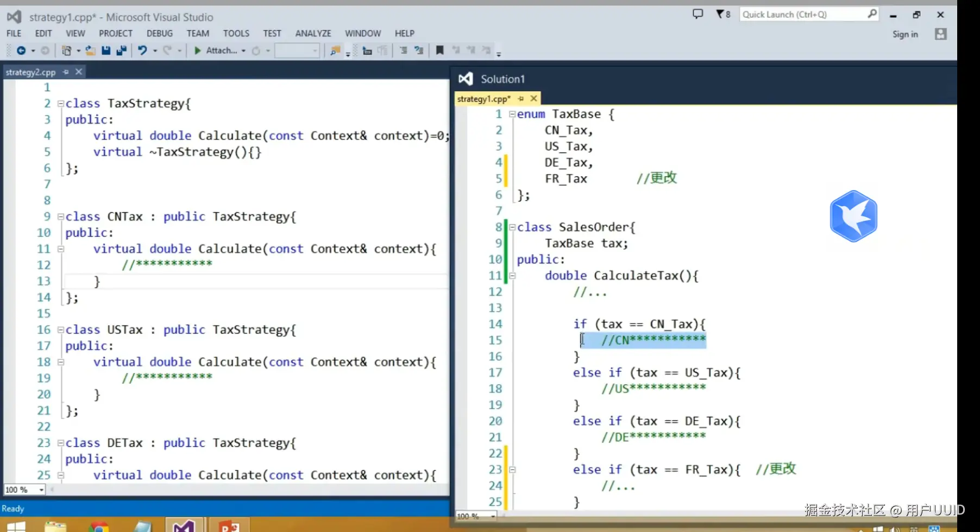Open the ANALYZE menu
This screenshot has height=532, width=980.
point(313,34)
